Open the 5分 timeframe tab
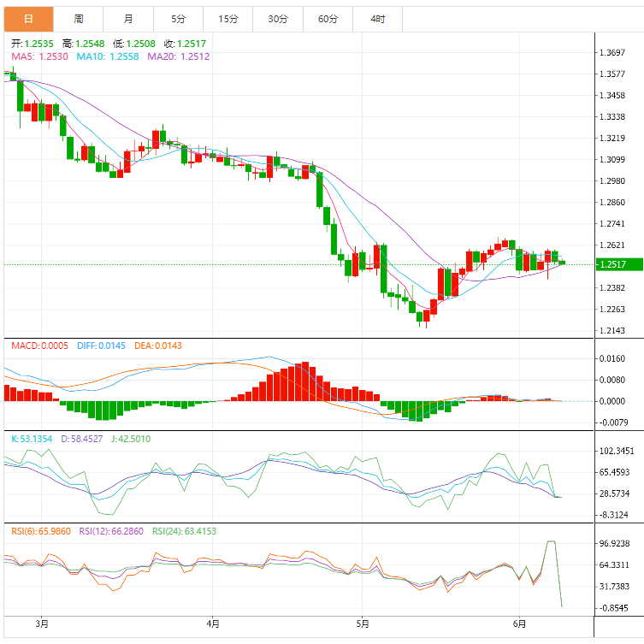This screenshot has width=644, height=644. click(178, 19)
